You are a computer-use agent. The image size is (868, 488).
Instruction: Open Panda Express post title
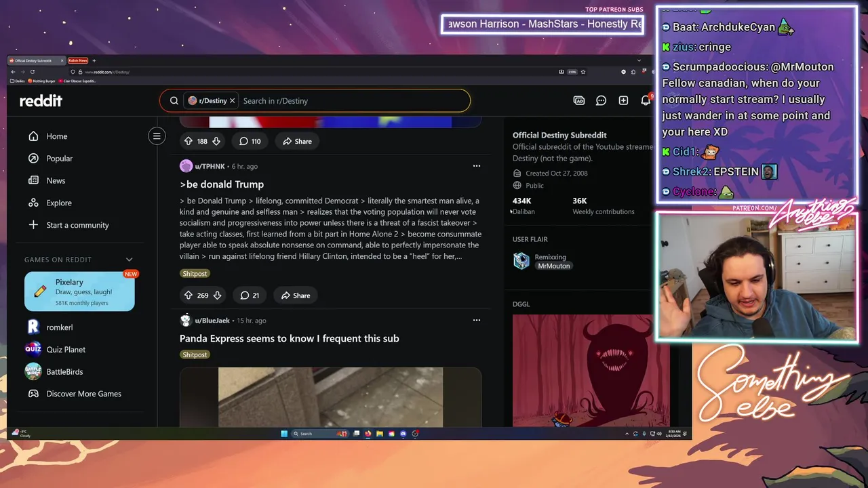point(290,338)
